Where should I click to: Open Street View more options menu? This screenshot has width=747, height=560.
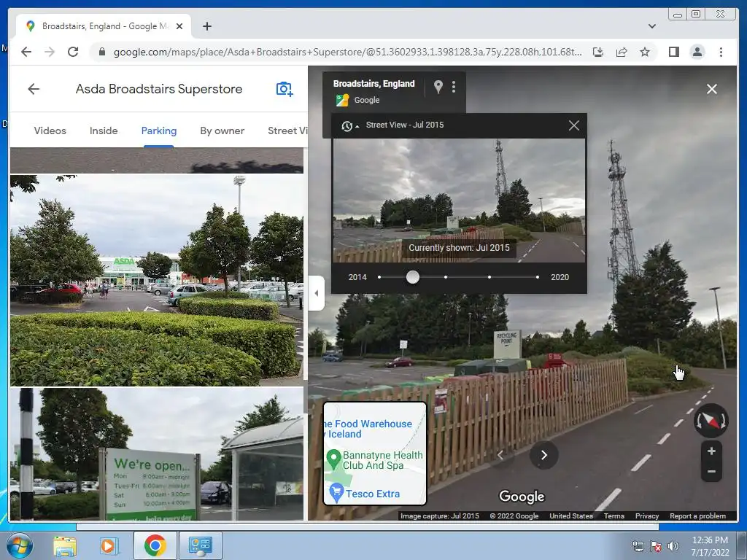pos(454,87)
